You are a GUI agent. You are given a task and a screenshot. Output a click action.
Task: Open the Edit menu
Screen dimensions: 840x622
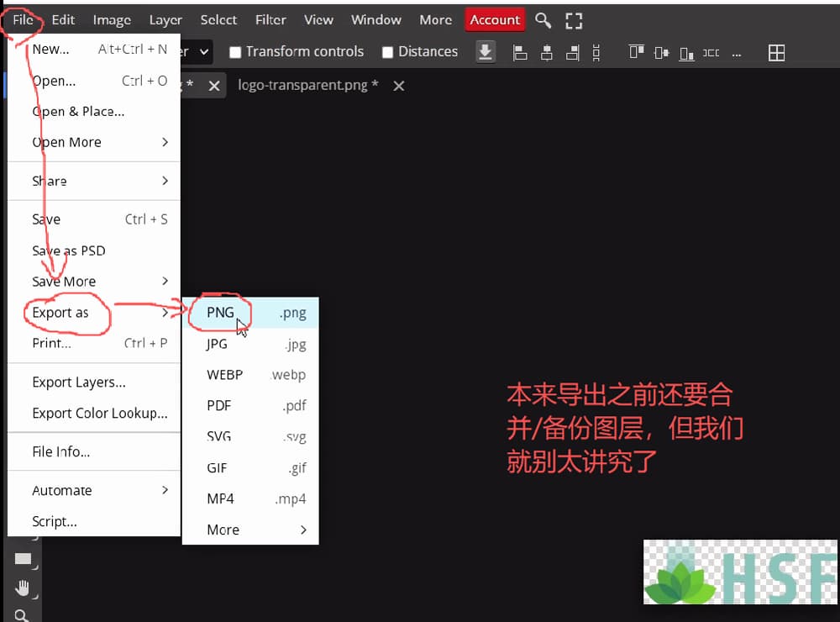tap(63, 20)
